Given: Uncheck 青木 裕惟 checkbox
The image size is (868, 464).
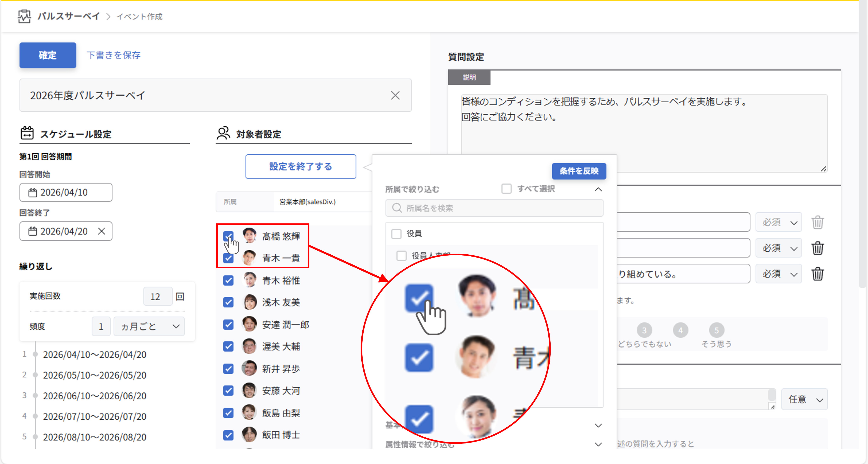Looking at the screenshot, I should (228, 280).
